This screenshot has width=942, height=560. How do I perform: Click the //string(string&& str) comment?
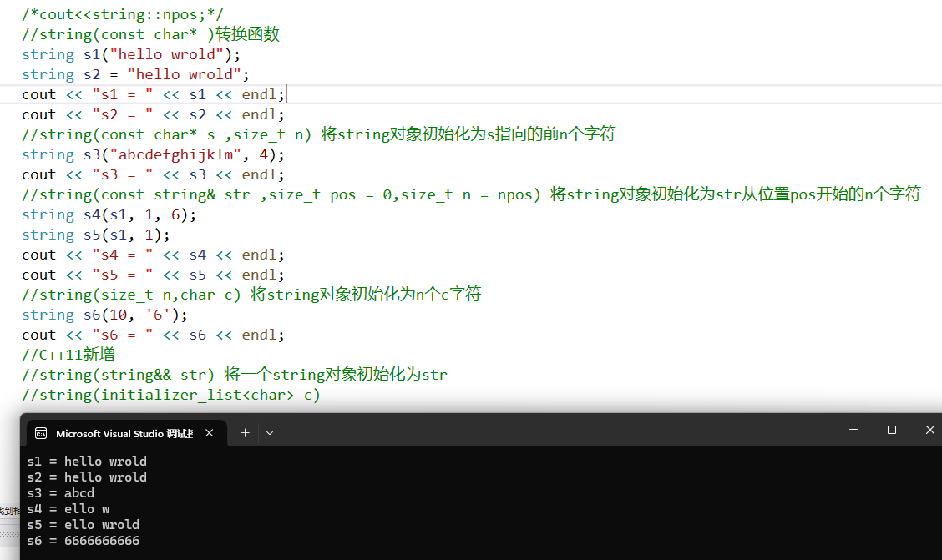tap(235, 375)
